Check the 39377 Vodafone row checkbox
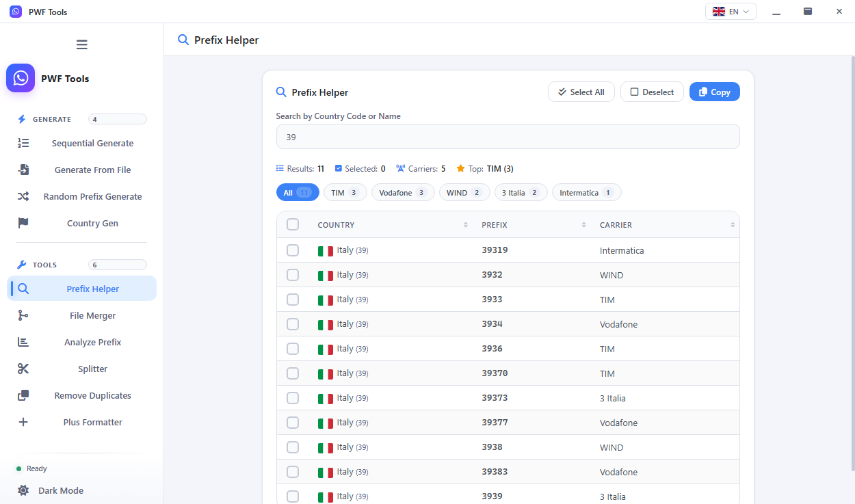This screenshot has width=855, height=504. pos(293,423)
